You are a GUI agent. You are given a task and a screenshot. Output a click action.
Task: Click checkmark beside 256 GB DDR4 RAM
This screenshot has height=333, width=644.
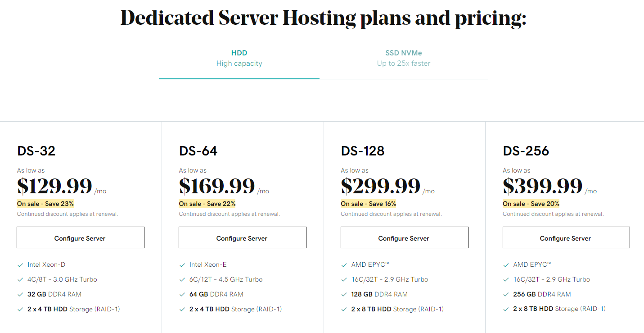click(x=506, y=295)
